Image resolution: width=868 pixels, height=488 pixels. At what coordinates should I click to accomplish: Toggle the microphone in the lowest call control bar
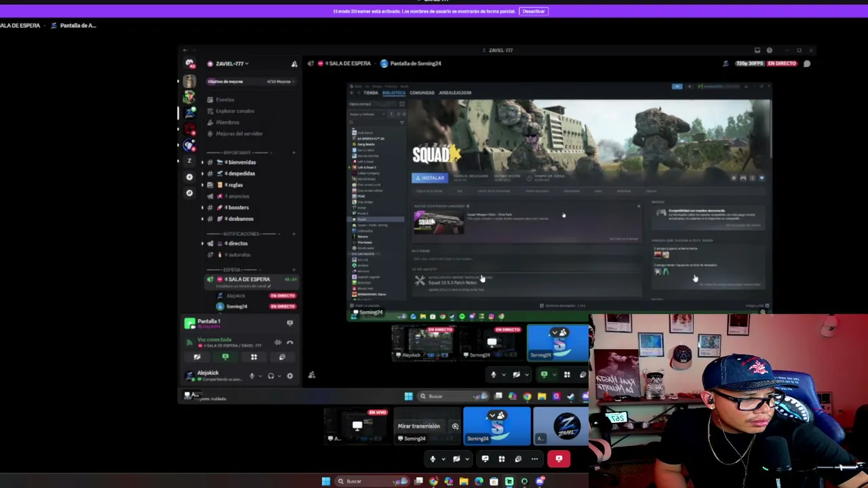click(x=433, y=460)
